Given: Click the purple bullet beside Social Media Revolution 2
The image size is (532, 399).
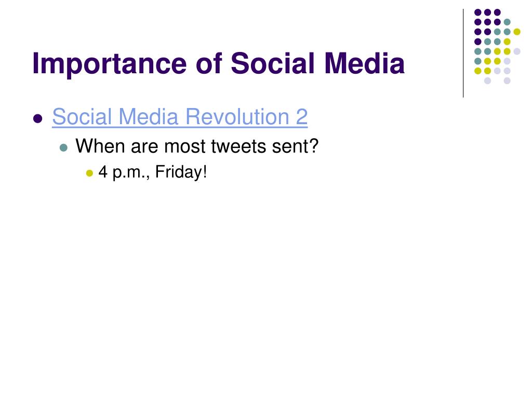Looking at the screenshot, I should point(37,118).
